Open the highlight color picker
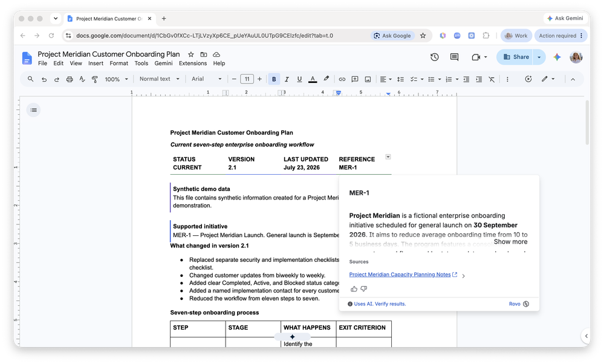The image size is (604, 364). tap(326, 79)
